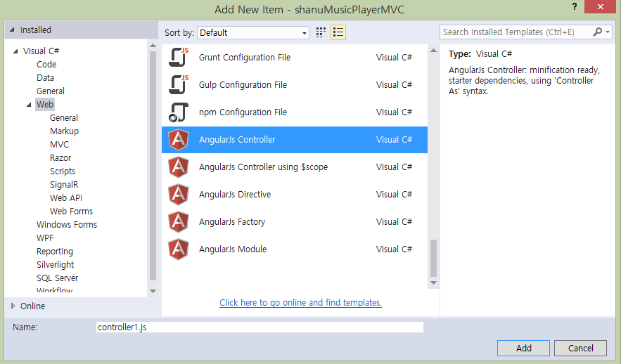Viewport: 621px width, 364px height.
Task: Select the Razor category
Action: (60, 158)
